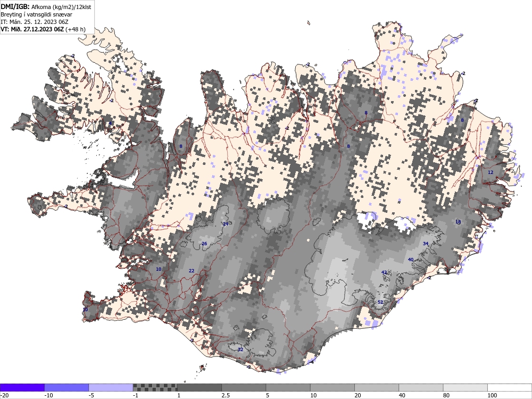Select the dark gray legend swatch from 1 to 2.5
Viewport: 532px width, 399px height.
click(x=199, y=387)
